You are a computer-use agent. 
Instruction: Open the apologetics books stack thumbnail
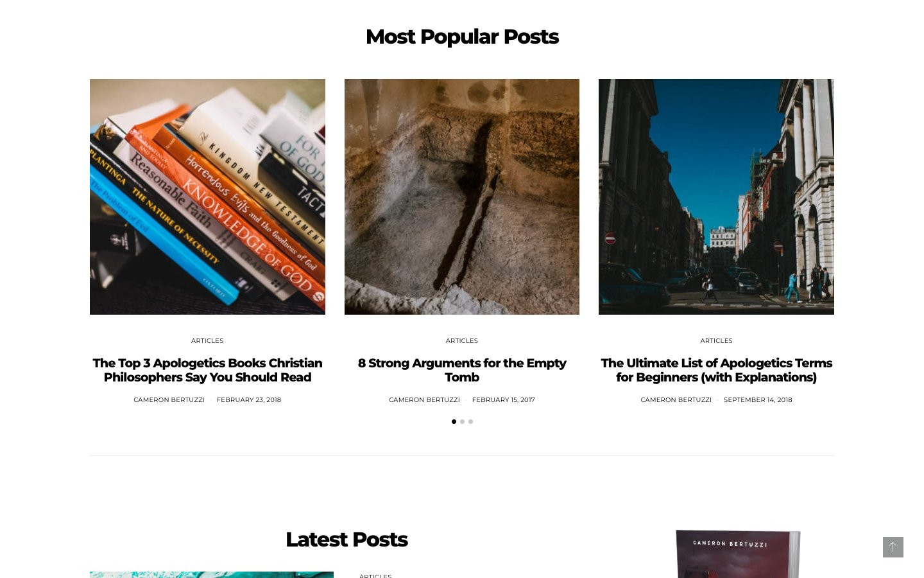coord(207,197)
